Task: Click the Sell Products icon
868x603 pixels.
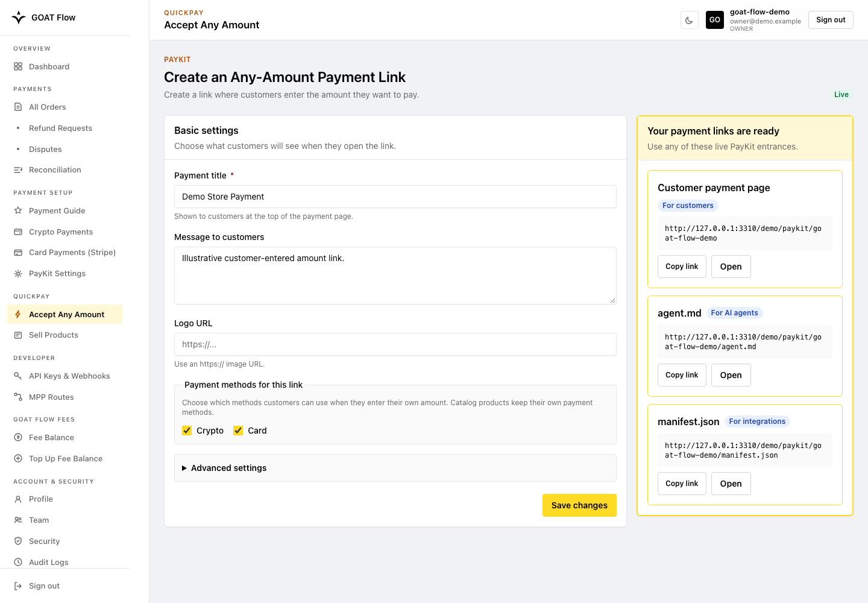Action: point(18,335)
